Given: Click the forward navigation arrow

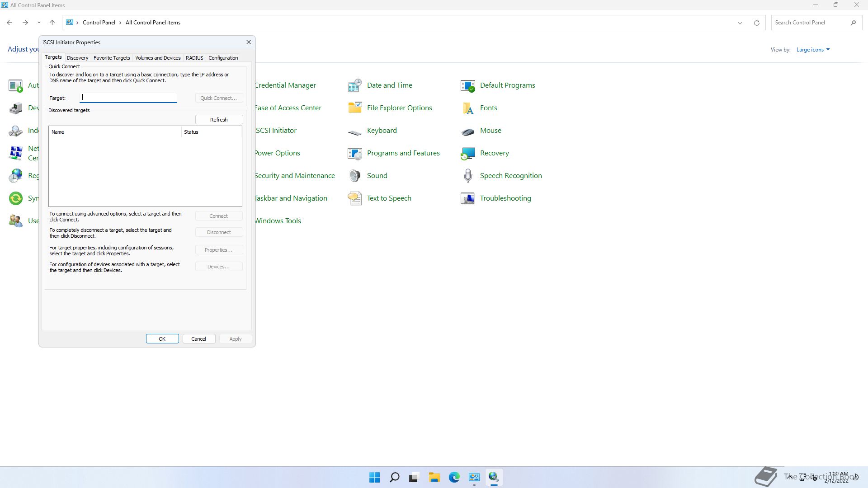Looking at the screenshot, I should [25, 23].
